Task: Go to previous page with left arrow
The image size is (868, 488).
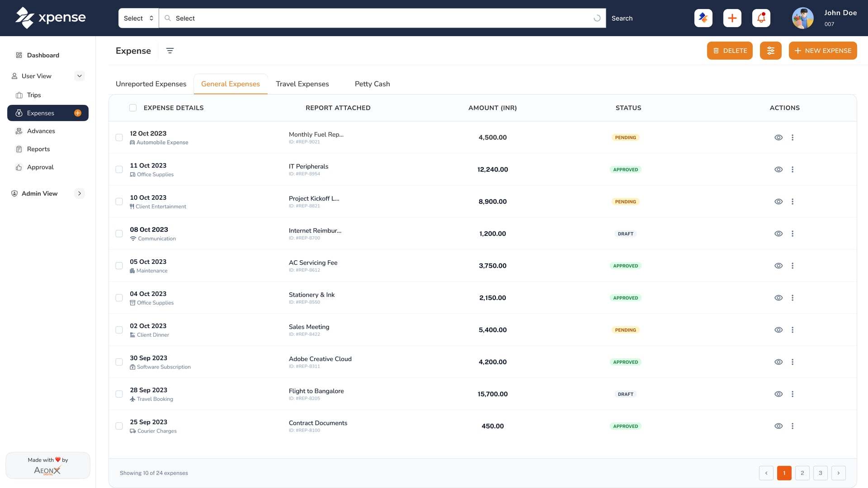Action: tap(766, 473)
